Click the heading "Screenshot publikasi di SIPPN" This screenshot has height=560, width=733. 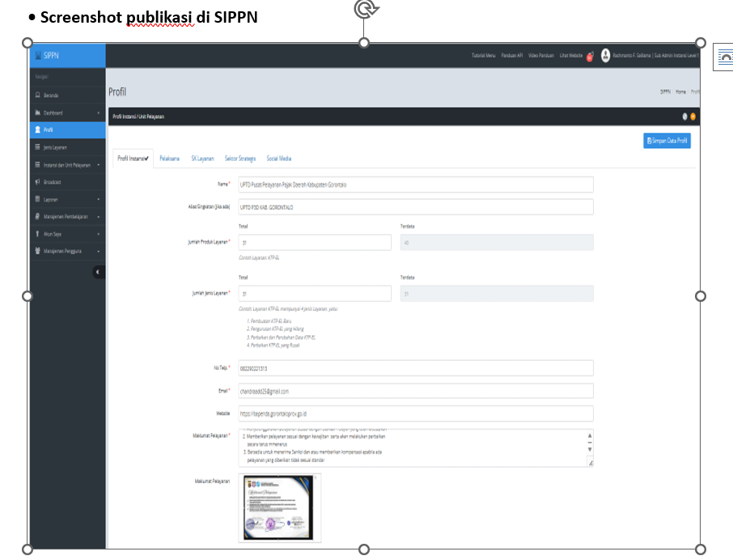click(149, 17)
